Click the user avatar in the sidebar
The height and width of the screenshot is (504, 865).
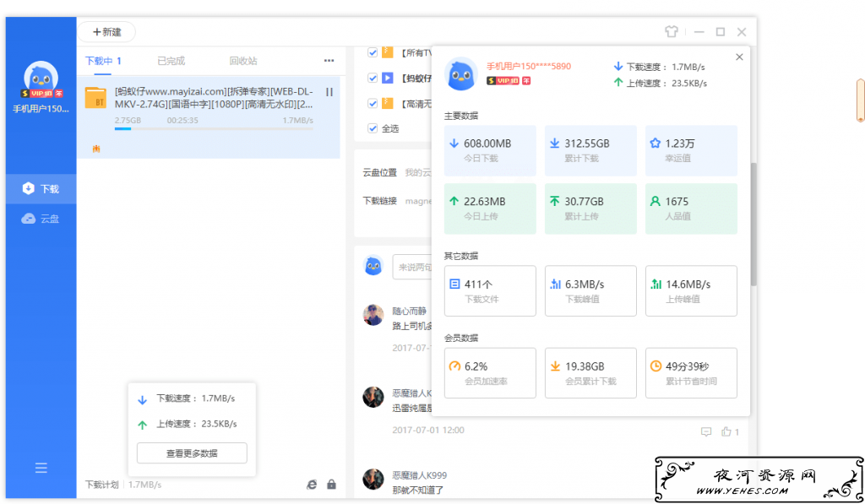41,77
